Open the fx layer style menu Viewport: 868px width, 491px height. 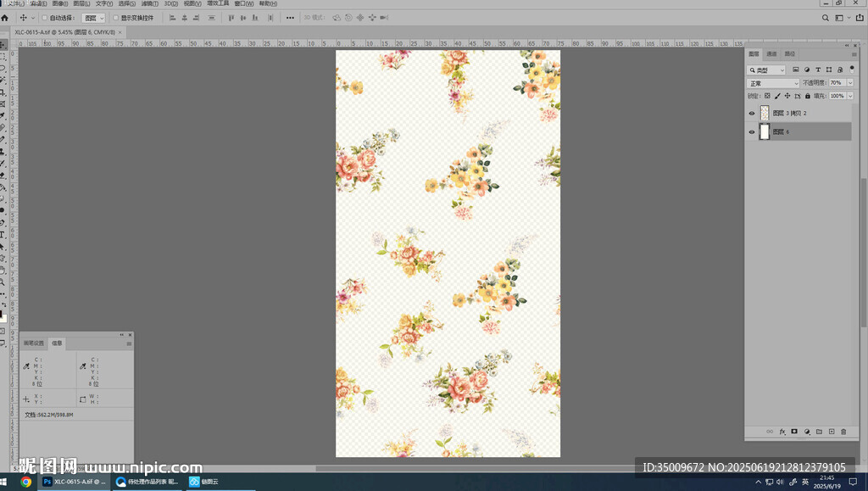pos(782,432)
